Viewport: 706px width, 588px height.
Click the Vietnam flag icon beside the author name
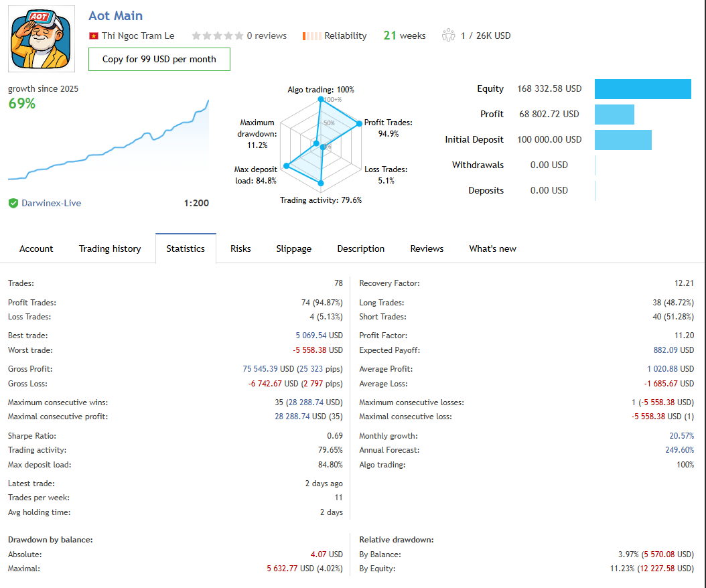tap(93, 35)
